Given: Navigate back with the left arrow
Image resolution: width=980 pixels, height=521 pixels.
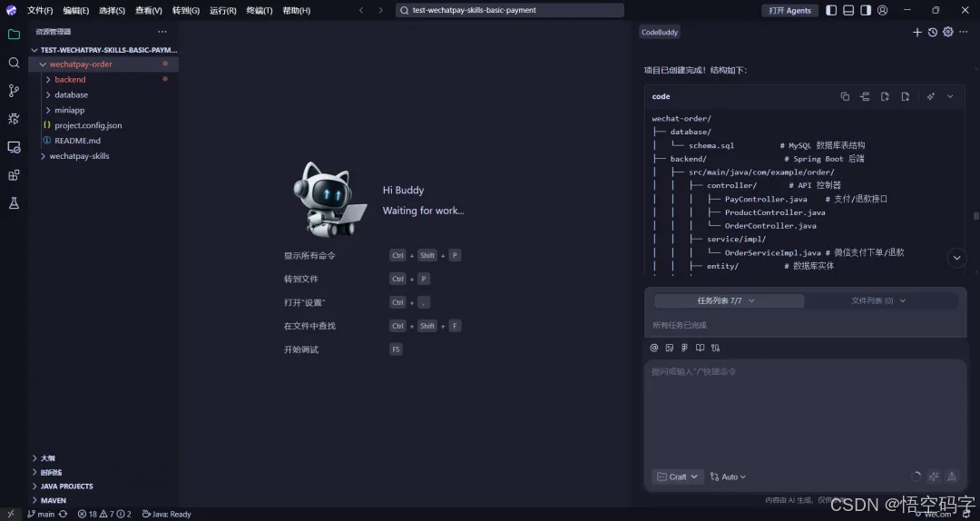Looking at the screenshot, I should click(361, 10).
